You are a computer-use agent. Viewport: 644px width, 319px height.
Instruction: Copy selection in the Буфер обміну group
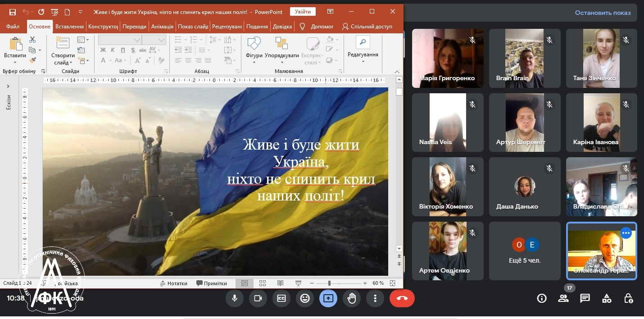(x=32, y=50)
